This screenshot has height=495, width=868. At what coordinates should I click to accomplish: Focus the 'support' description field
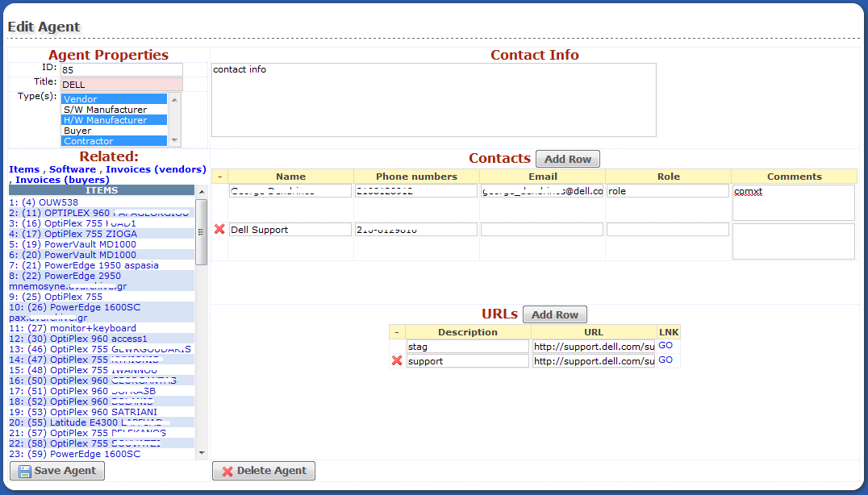[468, 361]
